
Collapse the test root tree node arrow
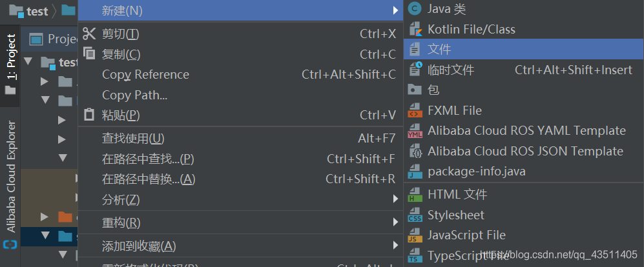[x=28, y=62]
